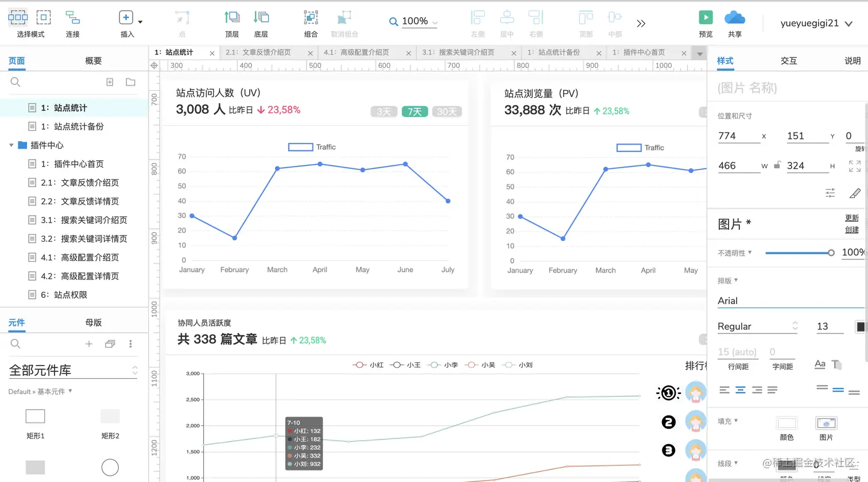Screen dimensions: 868x482
Task: Switch to the 概要 outline tab
Action: click(x=93, y=60)
